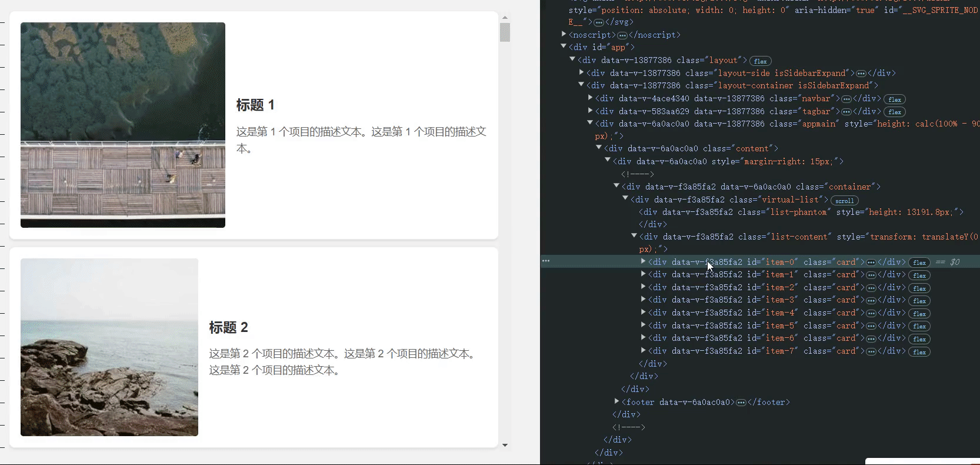Image resolution: width=980 pixels, height=465 pixels.
Task: Click the flex badge on item-5 row
Action: point(919,326)
